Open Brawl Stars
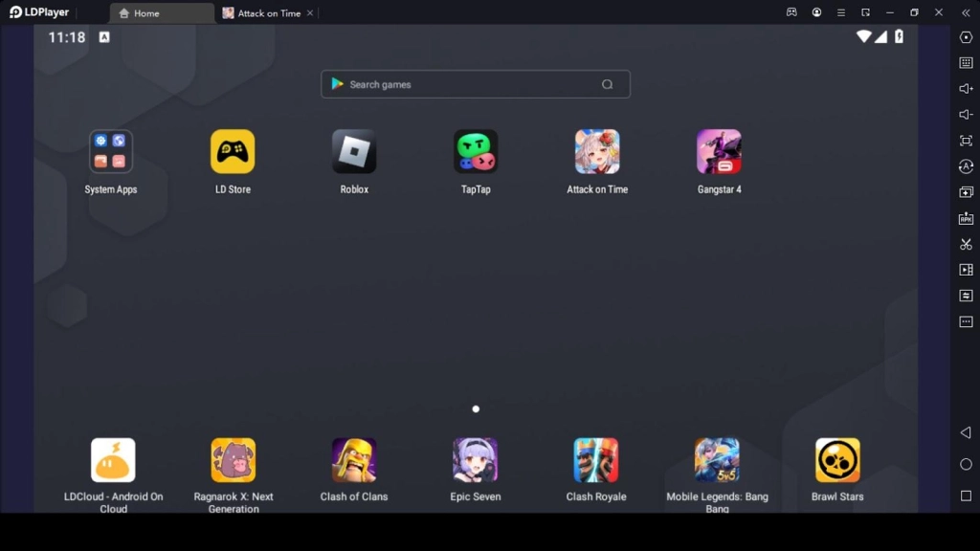Image resolution: width=980 pixels, height=551 pixels. pos(837,460)
